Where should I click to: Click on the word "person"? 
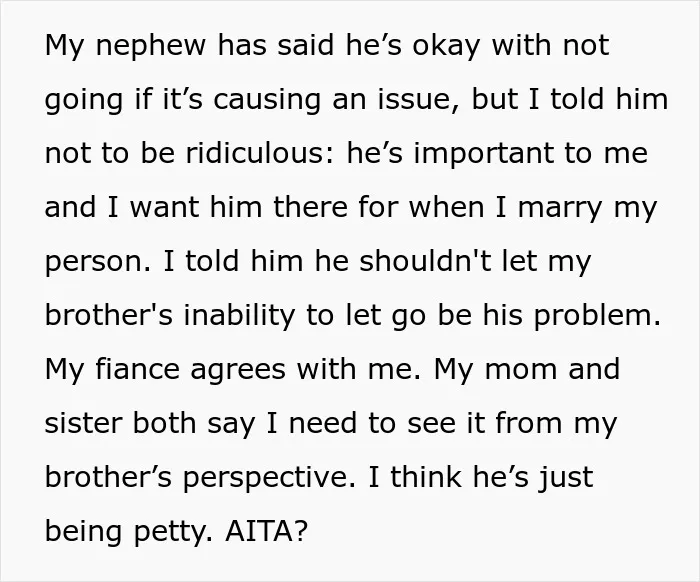pos(94,262)
